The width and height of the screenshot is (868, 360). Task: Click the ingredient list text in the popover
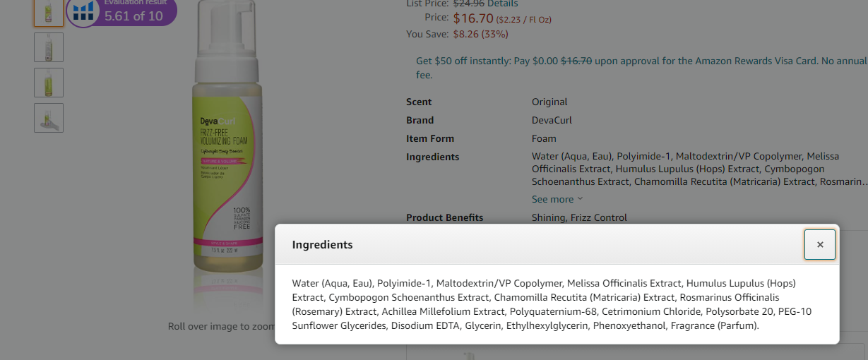tap(537, 304)
